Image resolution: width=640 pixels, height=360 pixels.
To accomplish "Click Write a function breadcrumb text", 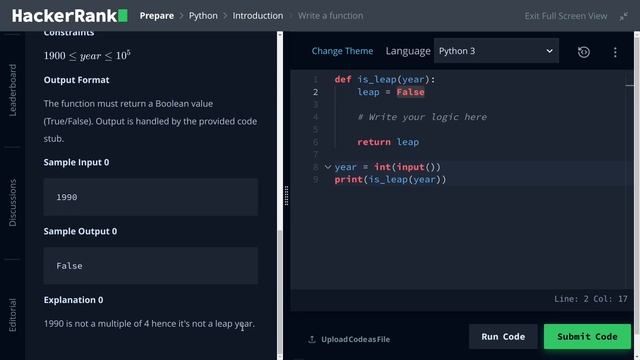I will coord(330,16).
